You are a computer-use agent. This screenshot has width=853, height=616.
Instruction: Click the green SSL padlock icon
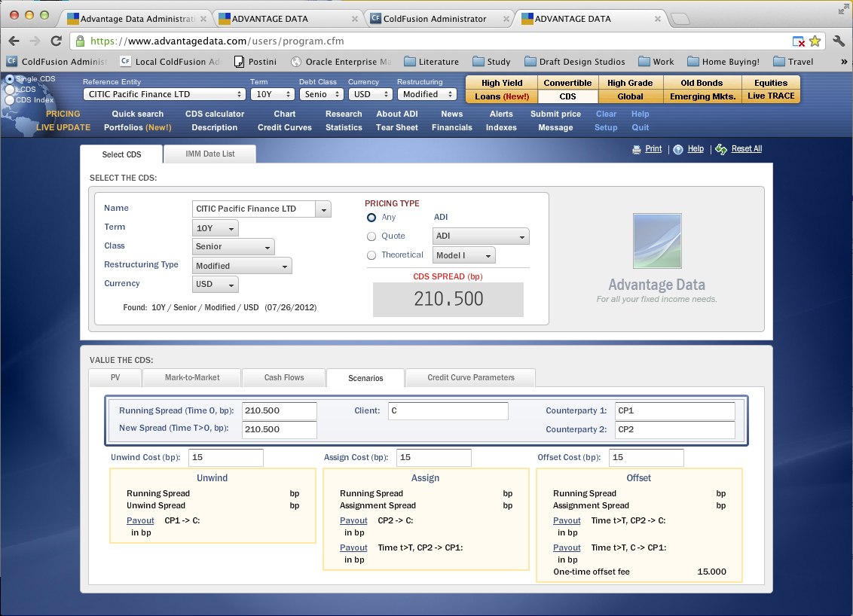[x=81, y=41]
